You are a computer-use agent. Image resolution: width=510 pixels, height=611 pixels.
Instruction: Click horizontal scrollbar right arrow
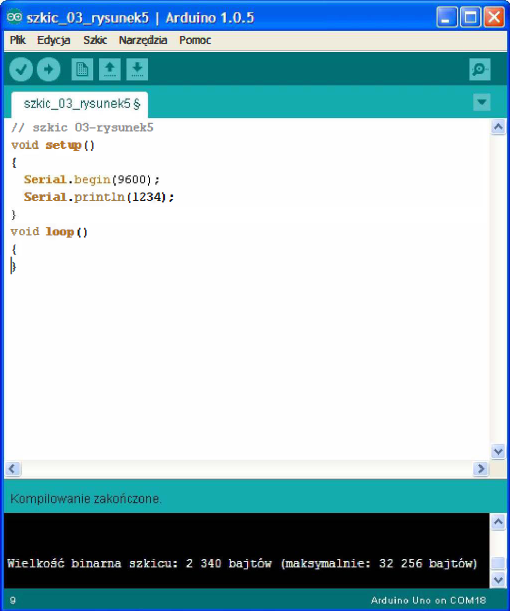pyautogui.click(x=481, y=468)
